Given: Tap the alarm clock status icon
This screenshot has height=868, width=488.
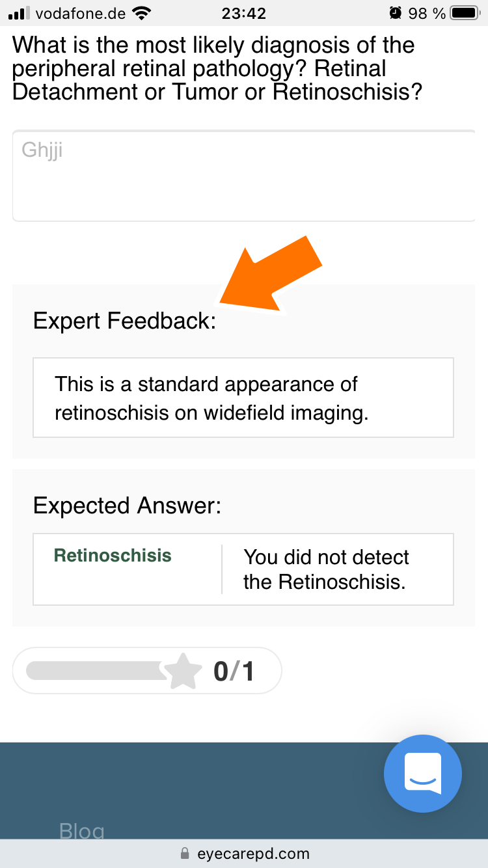Looking at the screenshot, I should (395, 12).
